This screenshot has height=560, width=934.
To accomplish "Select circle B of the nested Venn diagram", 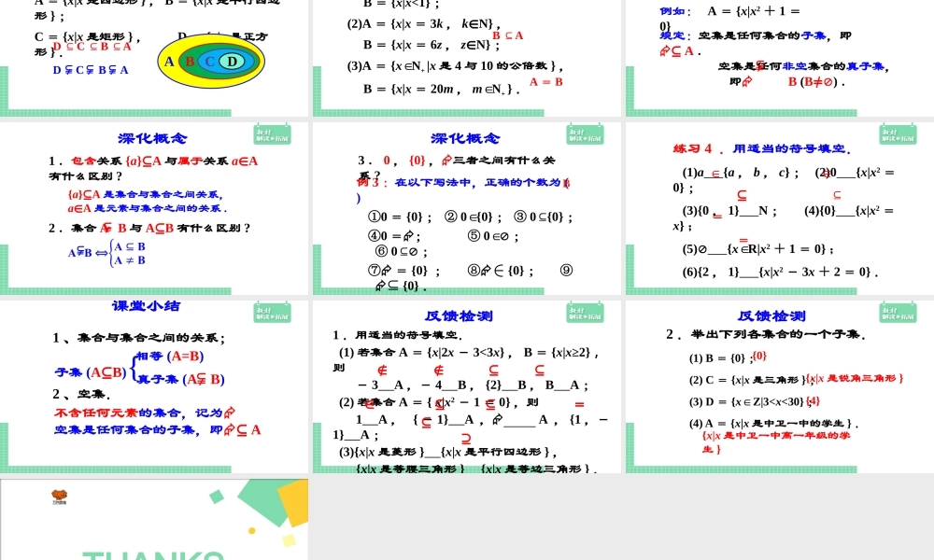I will pos(189,62).
